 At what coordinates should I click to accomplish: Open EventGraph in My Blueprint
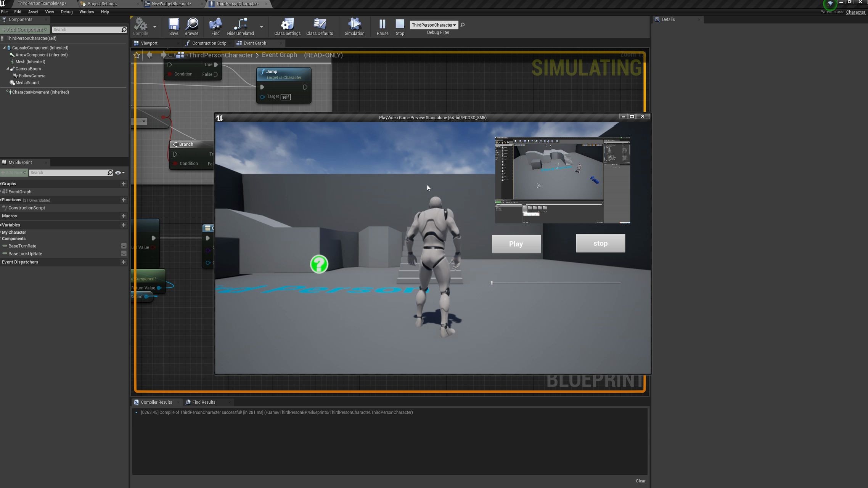20,192
